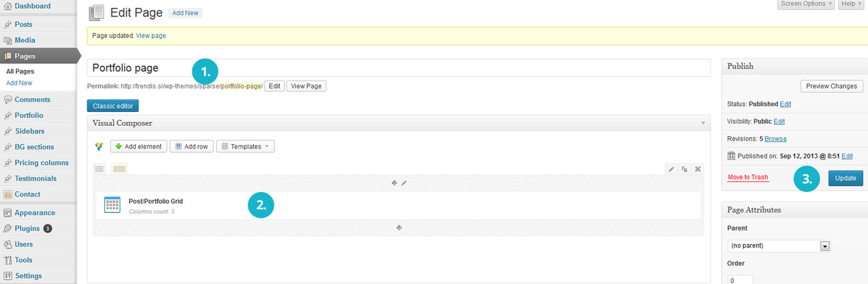The height and width of the screenshot is (284, 868).
Task: Click column edit pencil icon
Action: [x=404, y=182]
